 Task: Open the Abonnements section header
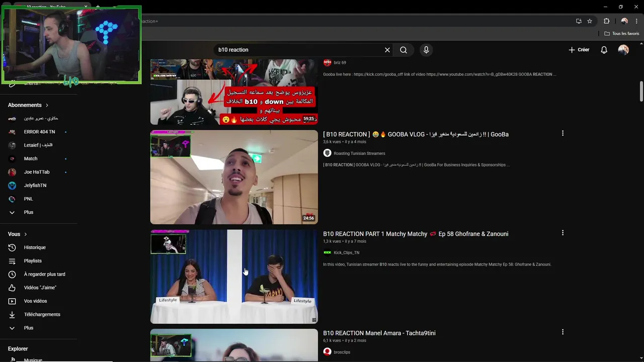tap(28, 105)
